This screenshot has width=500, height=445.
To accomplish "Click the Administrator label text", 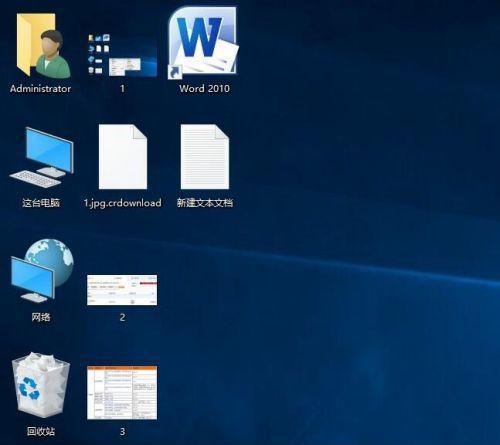I will (40, 89).
